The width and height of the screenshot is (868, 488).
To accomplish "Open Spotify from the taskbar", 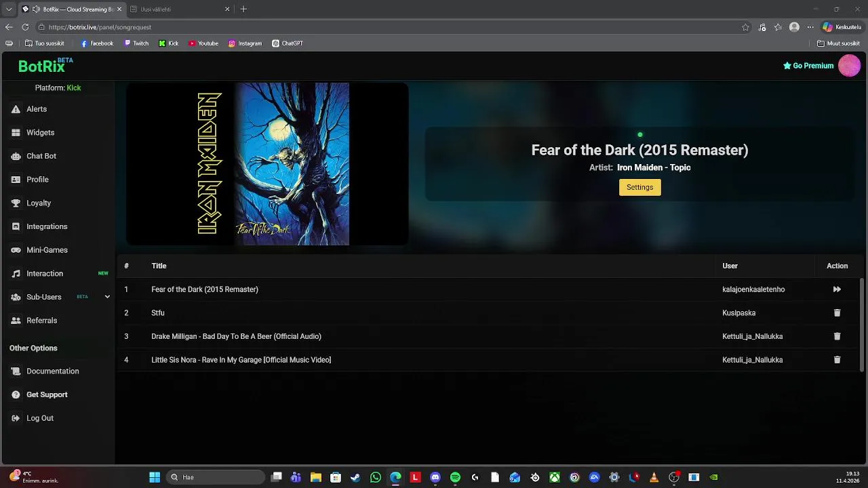I will click(455, 477).
